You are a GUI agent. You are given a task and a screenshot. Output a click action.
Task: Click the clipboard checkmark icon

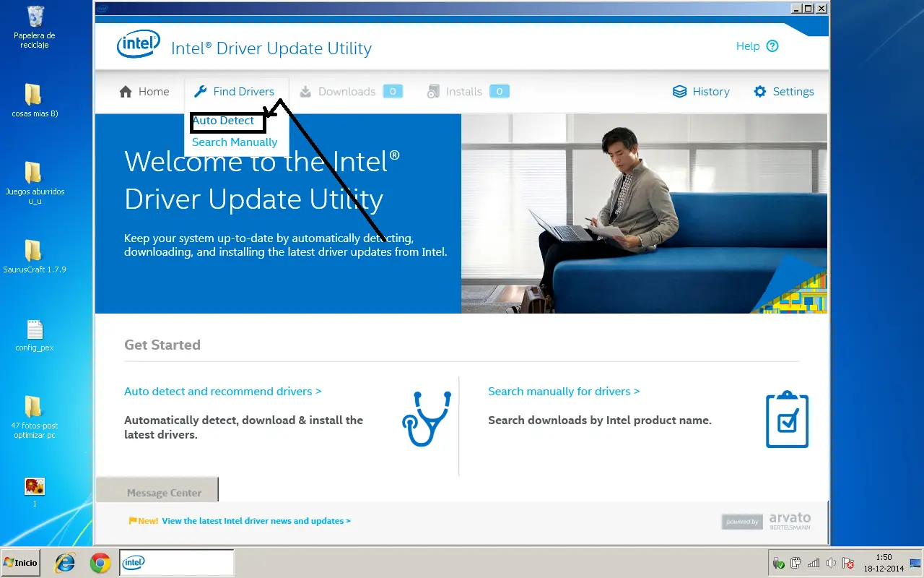coord(787,420)
